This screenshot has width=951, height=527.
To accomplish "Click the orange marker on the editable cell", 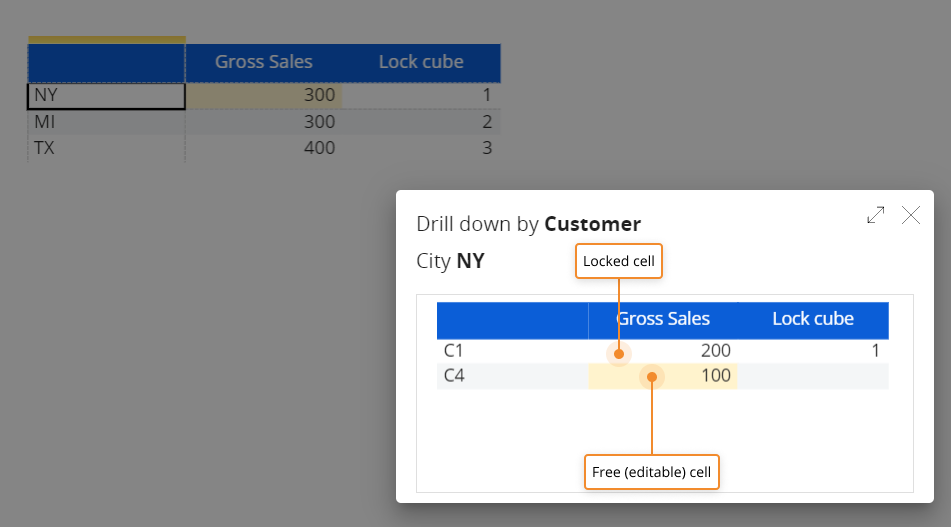I will coord(652,377).
